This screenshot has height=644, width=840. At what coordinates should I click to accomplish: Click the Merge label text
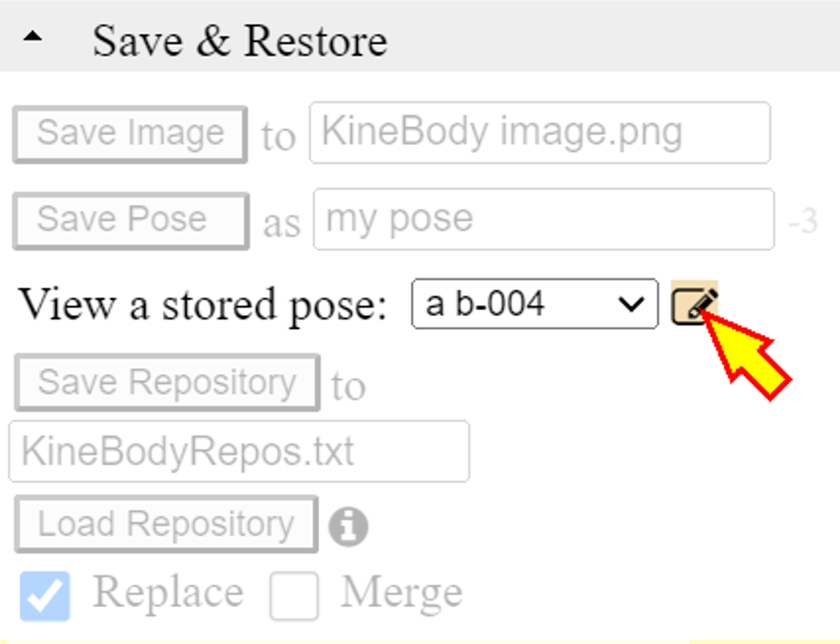tap(402, 592)
